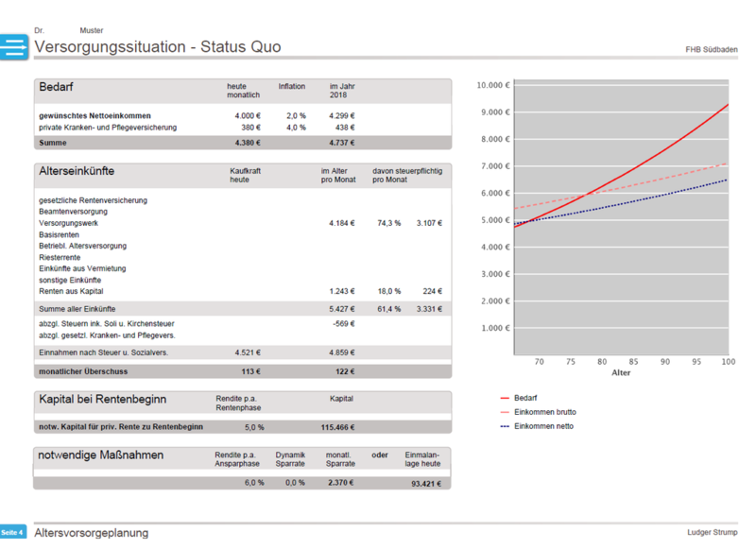Select the Einkommen brutto legend entry

click(544, 412)
